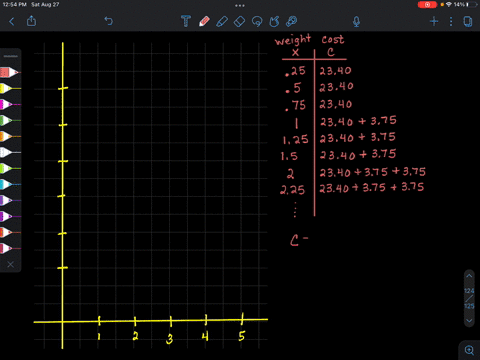The width and height of the screenshot is (480, 360).
Task: Add a new page with plus icon
Action: [x=434, y=22]
